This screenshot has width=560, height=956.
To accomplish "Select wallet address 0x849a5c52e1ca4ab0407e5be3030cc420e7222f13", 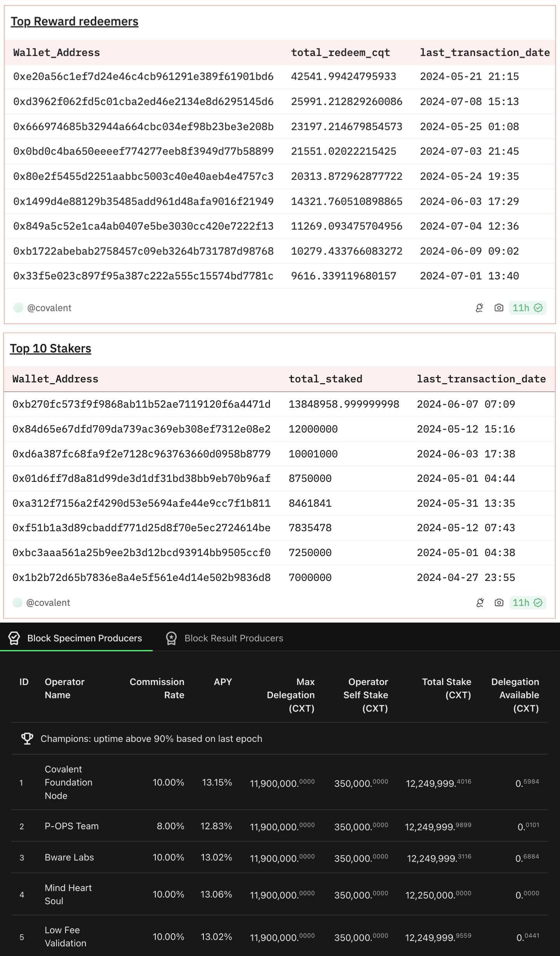I will 143,226.
